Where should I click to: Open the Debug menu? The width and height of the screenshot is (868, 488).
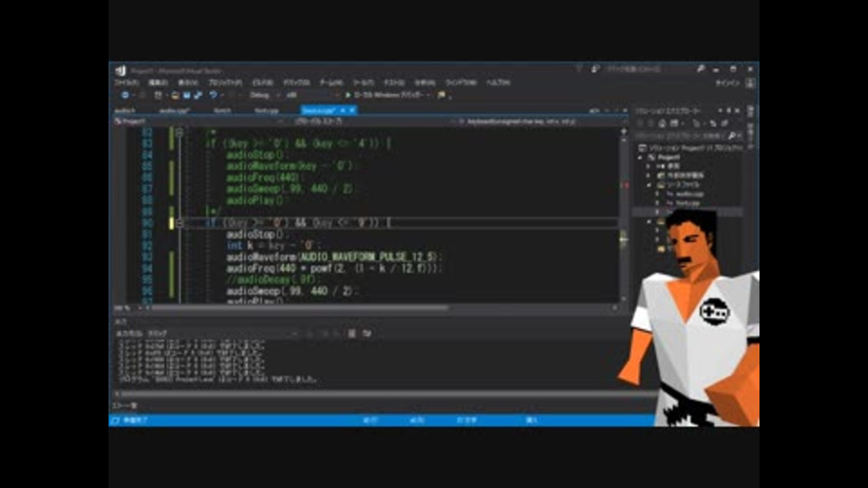coord(297,82)
